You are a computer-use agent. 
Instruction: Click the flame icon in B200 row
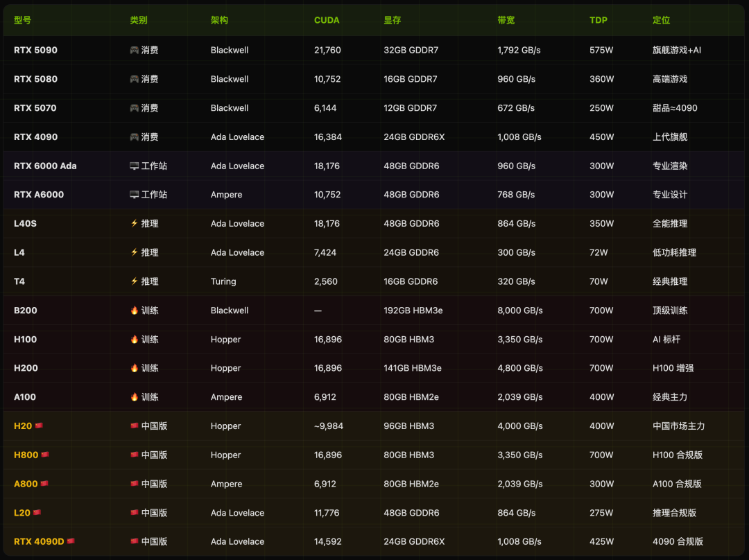coord(135,310)
